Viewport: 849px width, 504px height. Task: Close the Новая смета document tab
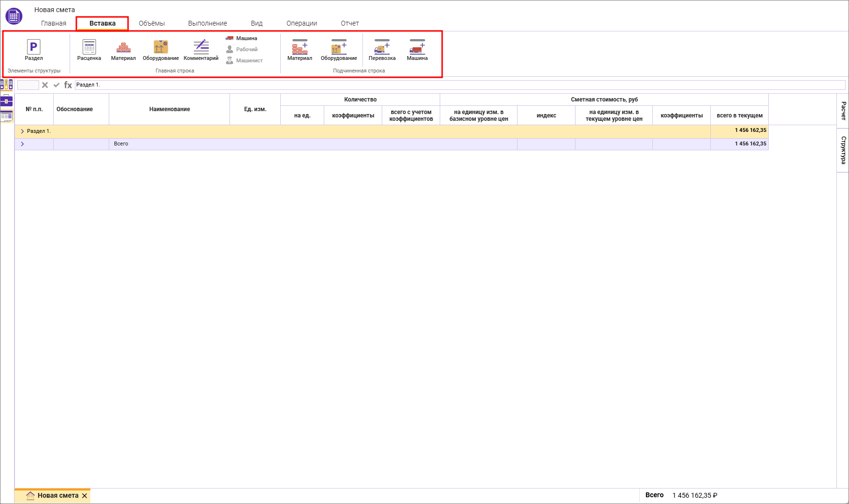[85, 496]
